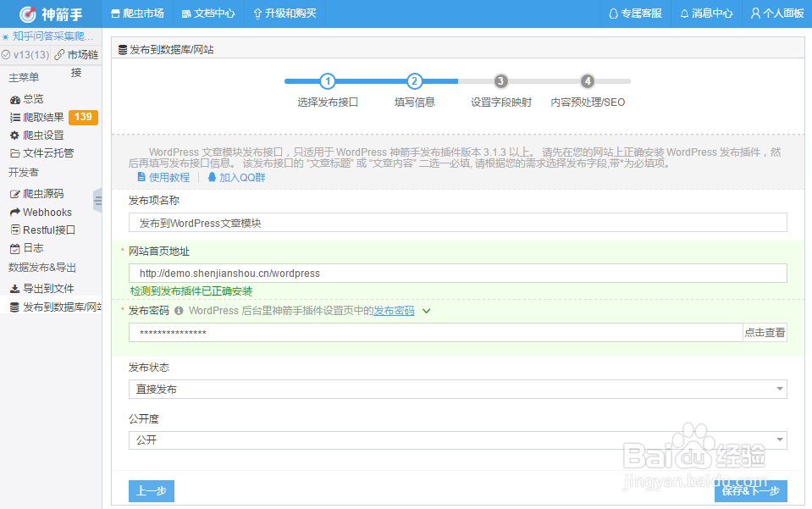Open the 发布状态 dropdown
The height and width of the screenshot is (509, 812).
458,390
